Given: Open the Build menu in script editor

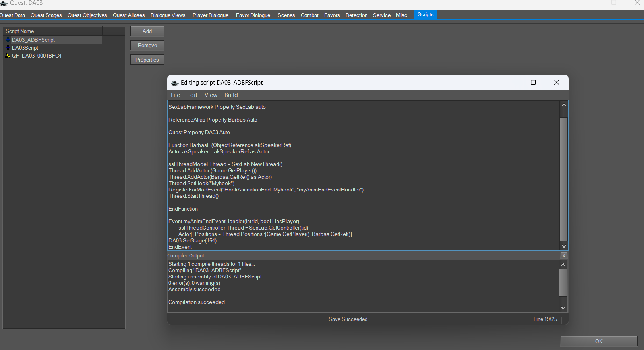Looking at the screenshot, I should 231,95.
